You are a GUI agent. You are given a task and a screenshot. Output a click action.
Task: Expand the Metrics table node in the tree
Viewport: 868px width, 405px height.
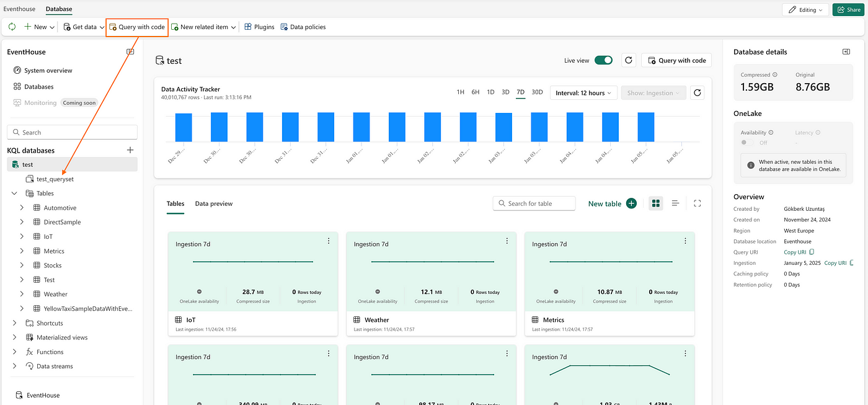22,251
